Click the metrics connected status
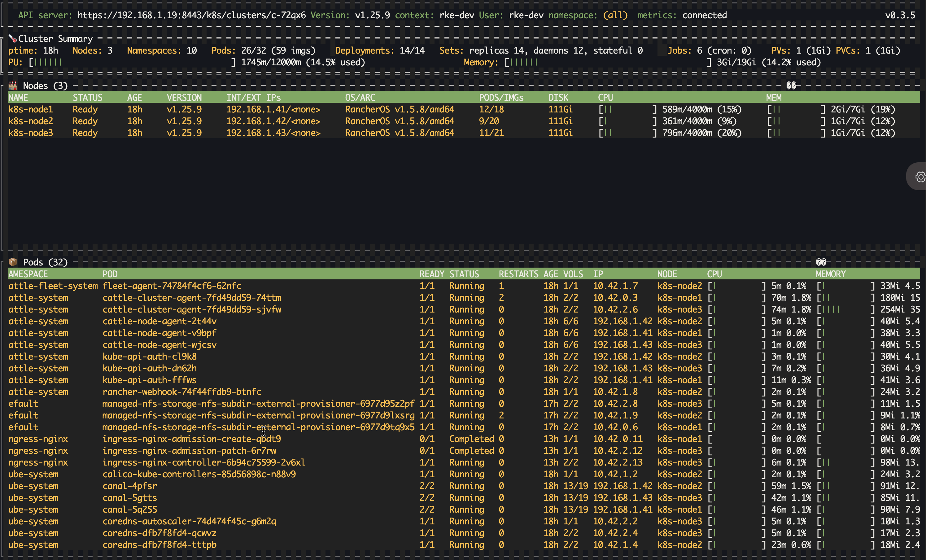The image size is (926, 560). pyautogui.click(x=705, y=15)
